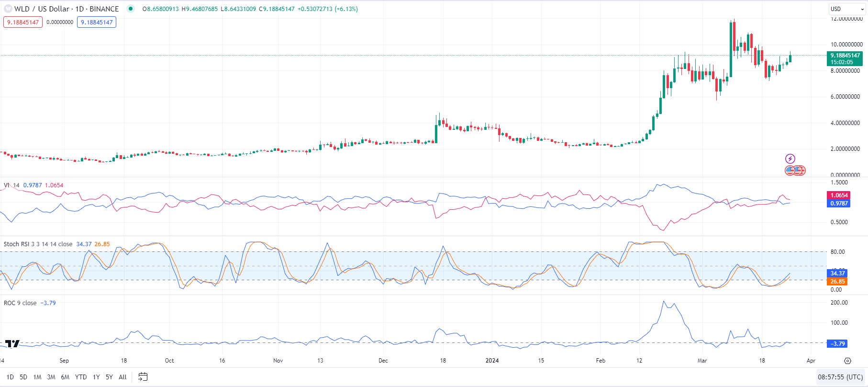Click the VI red value label 1.0654
868x387 pixels.
tap(839, 195)
